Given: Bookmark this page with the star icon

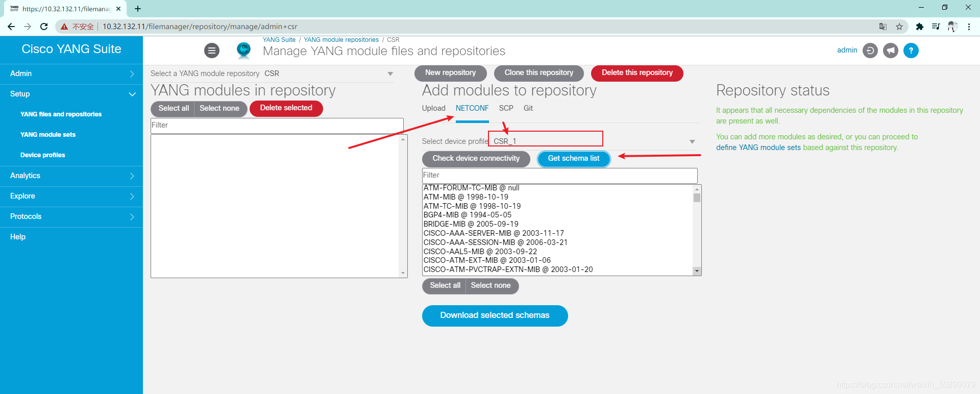Looking at the screenshot, I should click(899, 27).
